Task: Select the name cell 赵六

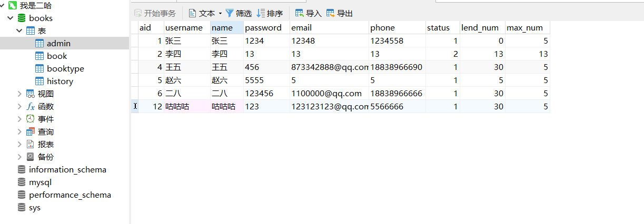Action: pyautogui.click(x=227, y=80)
